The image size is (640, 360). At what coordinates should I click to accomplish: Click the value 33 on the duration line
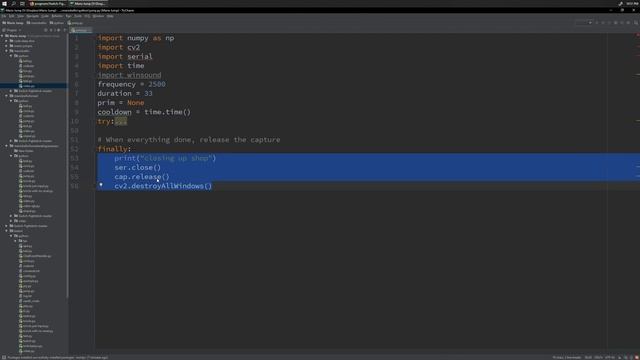(x=148, y=93)
